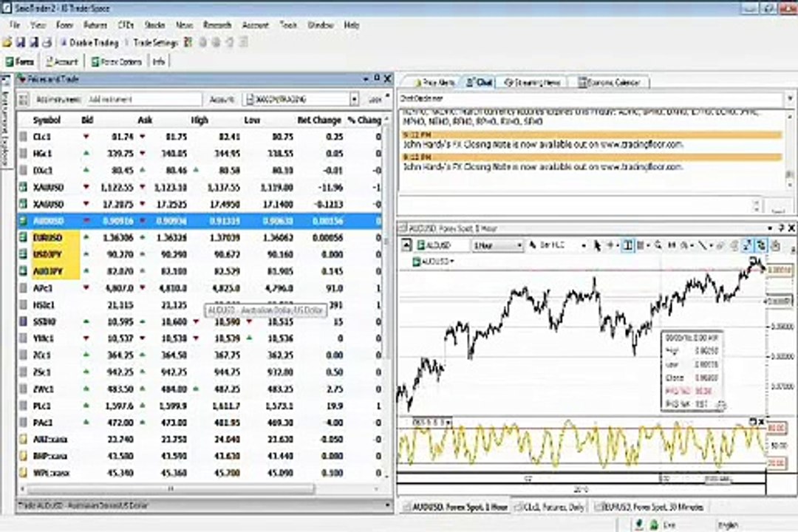Open the Tools menu

tap(288, 25)
